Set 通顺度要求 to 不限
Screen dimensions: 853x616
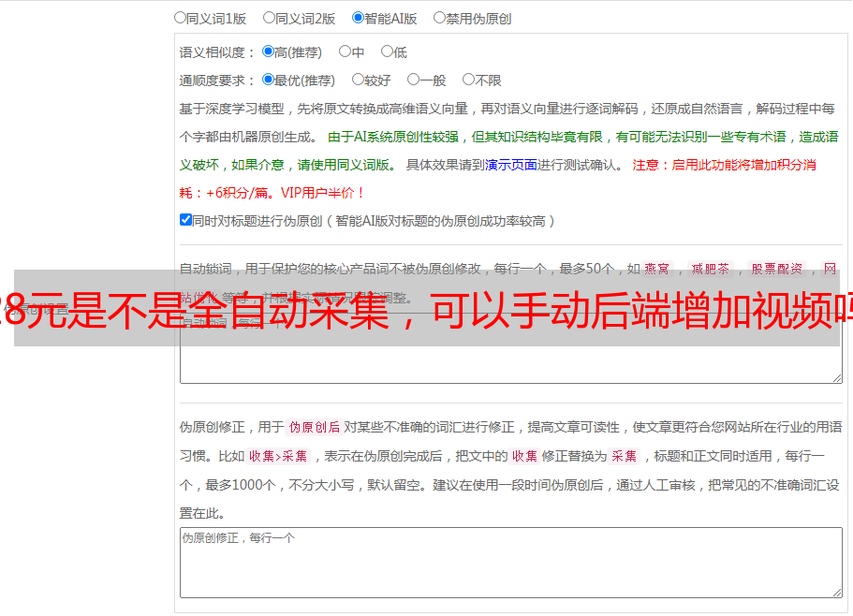(x=468, y=80)
